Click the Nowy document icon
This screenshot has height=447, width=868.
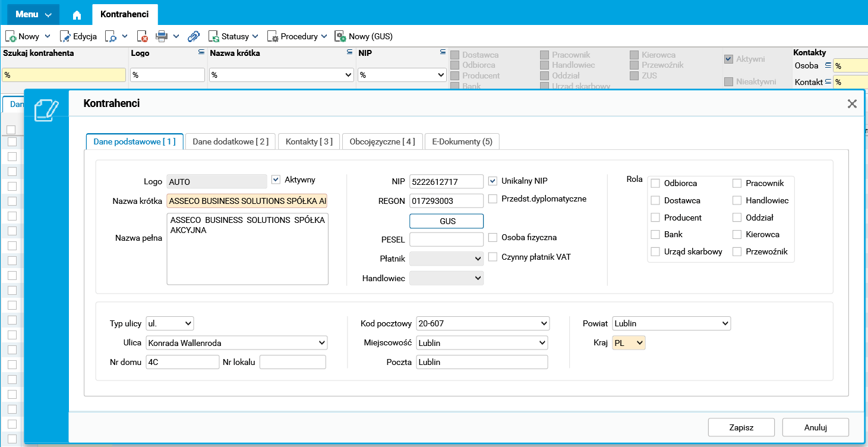coord(11,36)
